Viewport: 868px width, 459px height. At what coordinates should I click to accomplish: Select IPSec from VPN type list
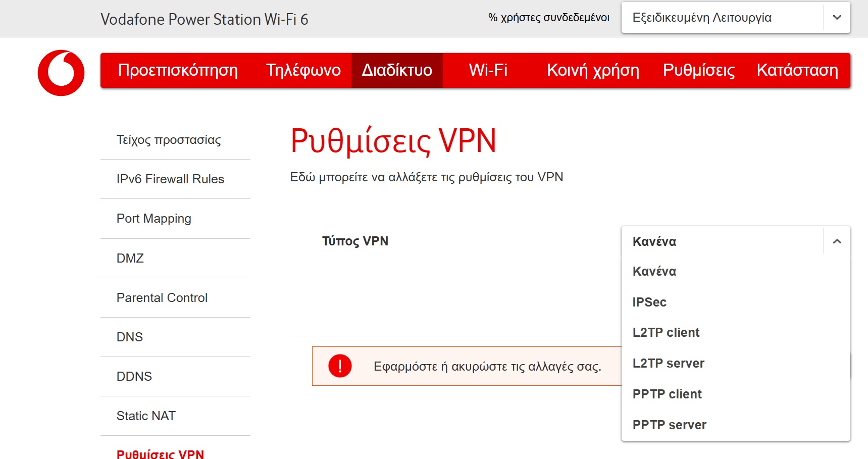point(649,302)
